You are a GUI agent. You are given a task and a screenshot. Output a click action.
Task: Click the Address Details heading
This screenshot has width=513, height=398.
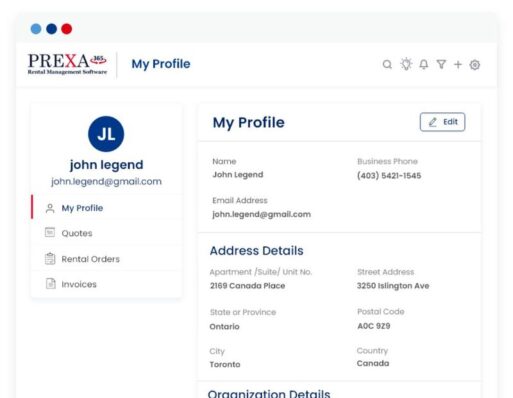[257, 251]
